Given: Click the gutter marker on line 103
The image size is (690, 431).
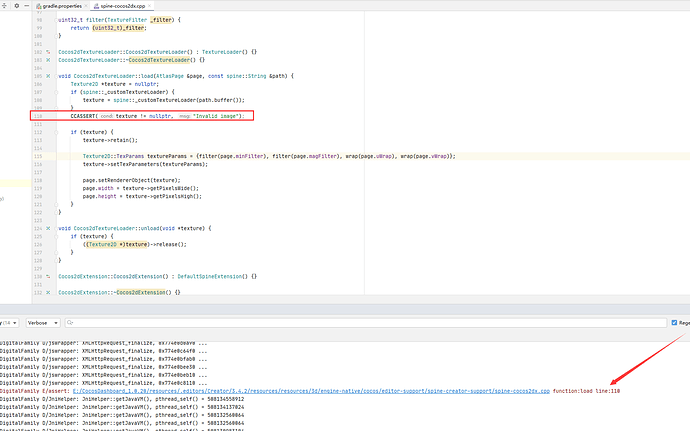Looking at the screenshot, I should [48, 60].
